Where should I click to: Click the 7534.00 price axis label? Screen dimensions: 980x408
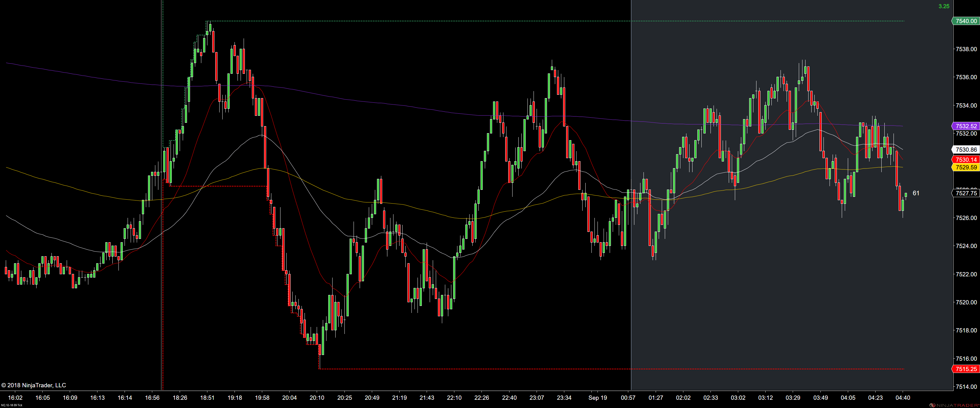click(966, 105)
